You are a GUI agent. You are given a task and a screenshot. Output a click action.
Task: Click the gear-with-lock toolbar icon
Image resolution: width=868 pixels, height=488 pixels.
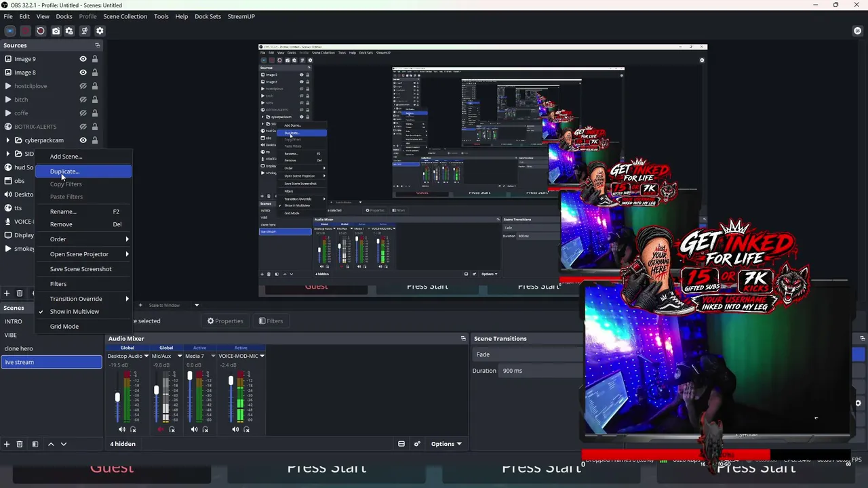point(69,30)
